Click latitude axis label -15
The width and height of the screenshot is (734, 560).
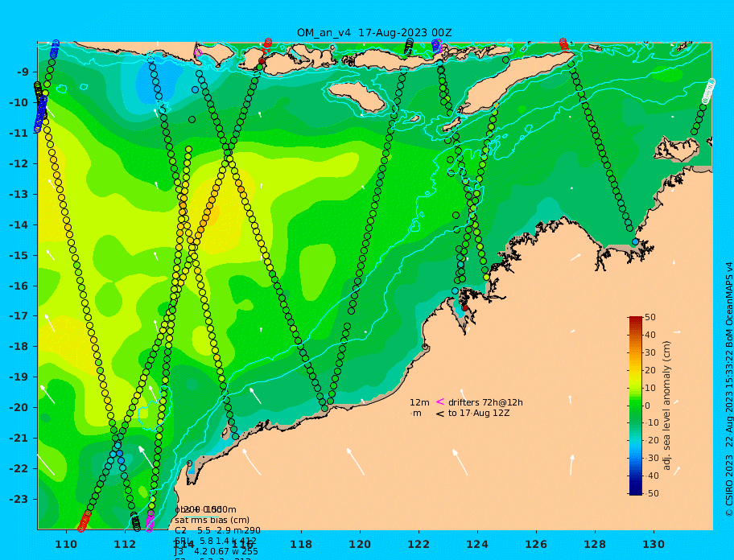click(x=19, y=255)
